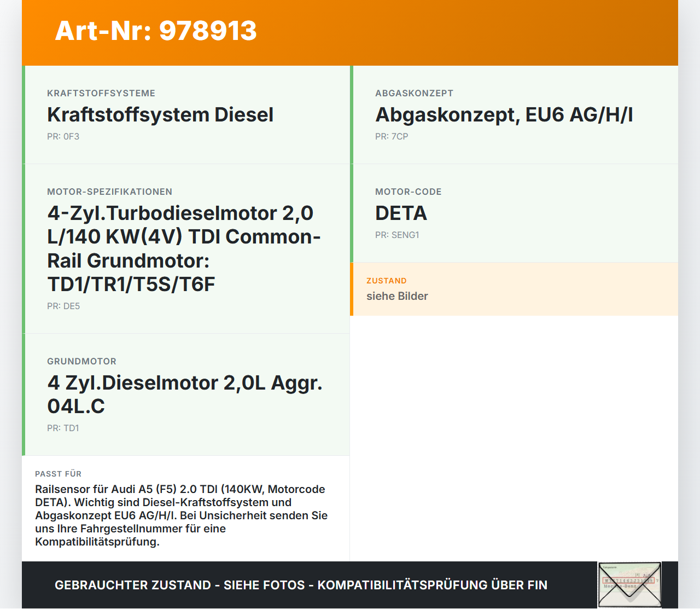Click the orange header bar
Image resolution: width=700 pixels, height=609 pixels.
point(350,31)
